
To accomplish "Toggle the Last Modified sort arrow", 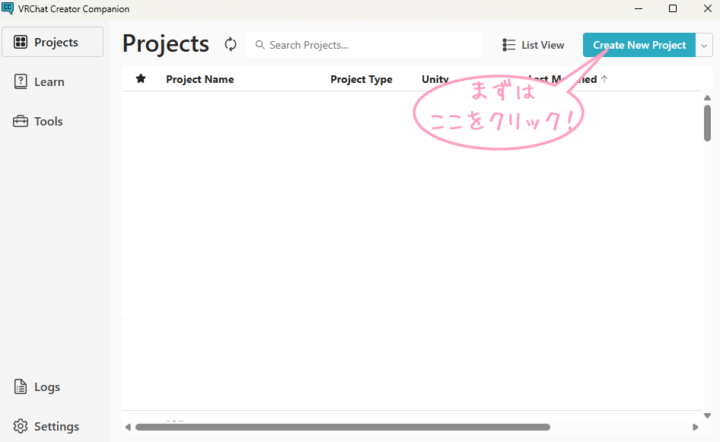I will tap(604, 79).
